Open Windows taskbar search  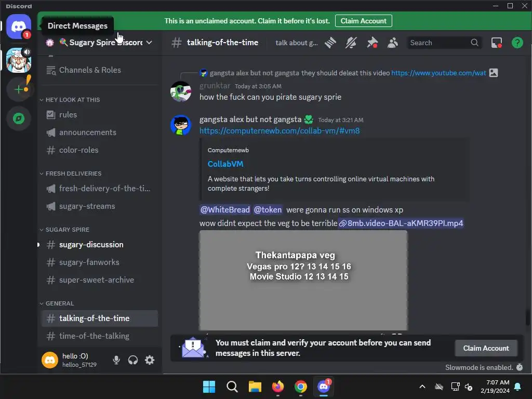click(232, 387)
